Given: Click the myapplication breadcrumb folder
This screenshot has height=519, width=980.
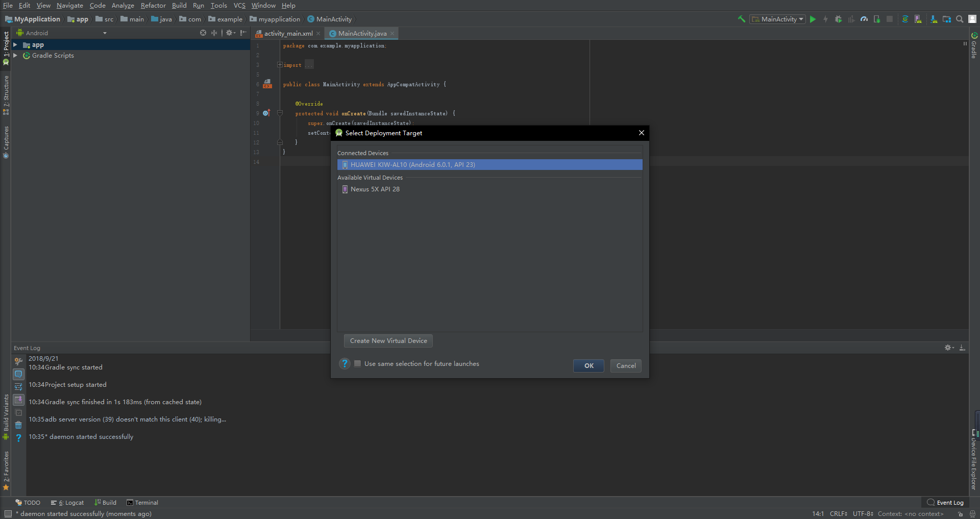Looking at the screenshot, I should [275, 19].
